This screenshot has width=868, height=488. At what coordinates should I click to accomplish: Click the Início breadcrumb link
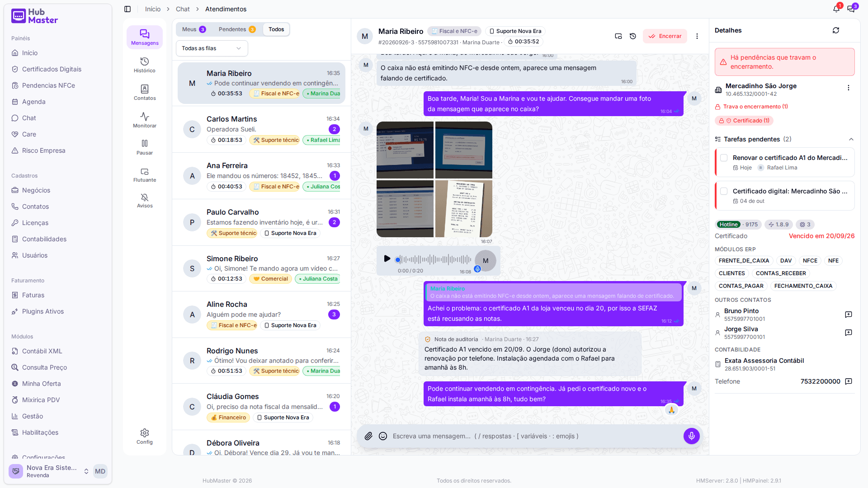[x=153, y=9]
